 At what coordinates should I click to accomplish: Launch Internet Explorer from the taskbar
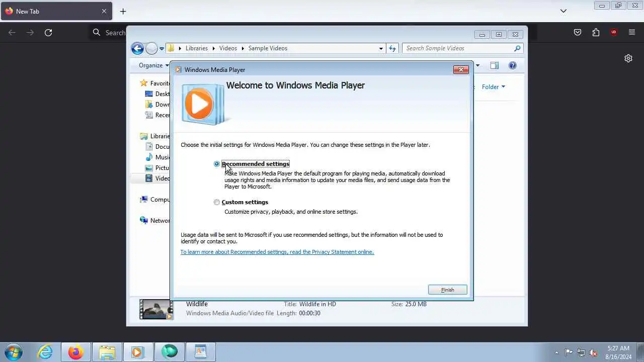(x=45, y=352)
